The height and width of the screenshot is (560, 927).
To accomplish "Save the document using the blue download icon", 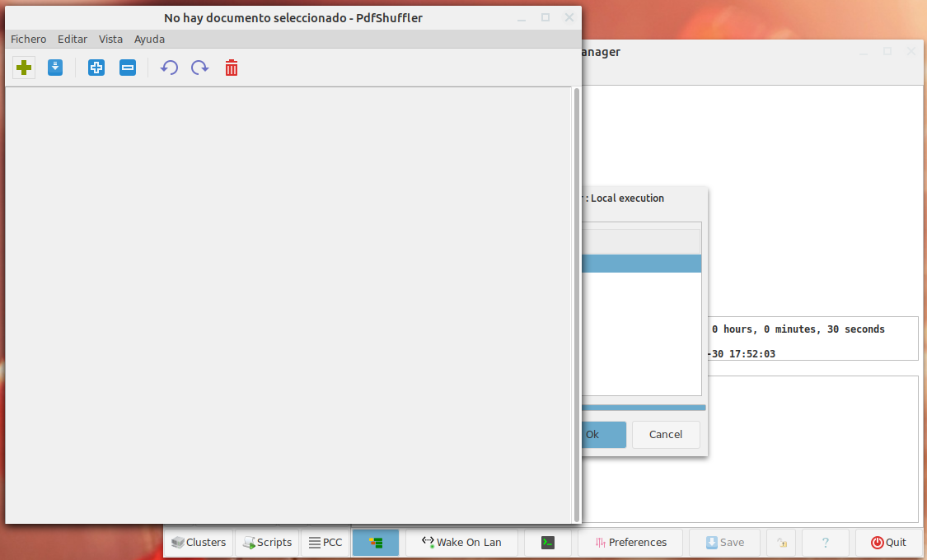I will (x=55, y=68).
